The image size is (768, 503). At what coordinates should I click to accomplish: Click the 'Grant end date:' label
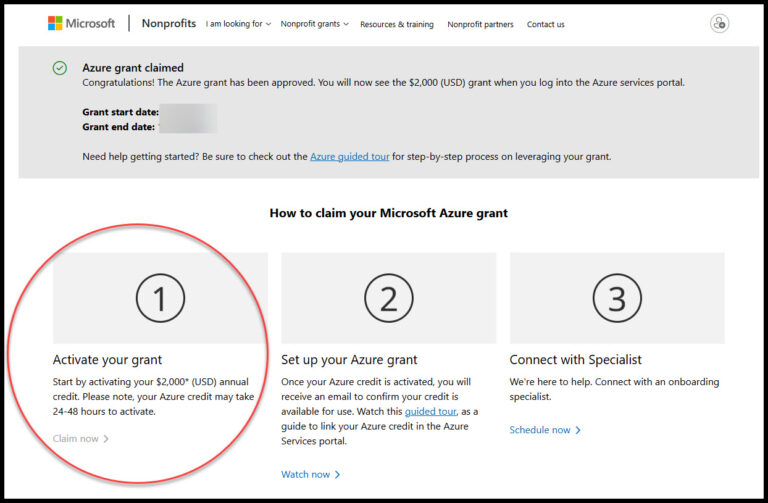[119, 127]
